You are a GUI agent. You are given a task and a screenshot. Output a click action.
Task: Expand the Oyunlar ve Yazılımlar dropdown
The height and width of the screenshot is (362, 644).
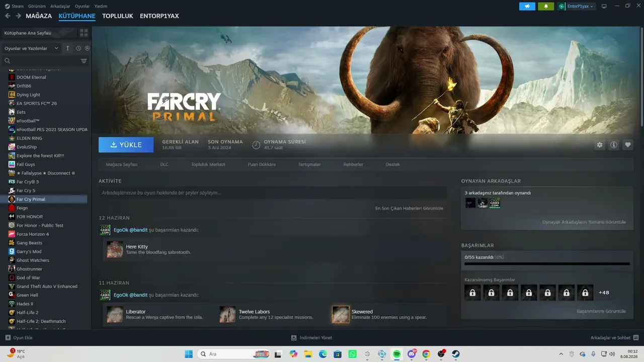click(31, 48)
